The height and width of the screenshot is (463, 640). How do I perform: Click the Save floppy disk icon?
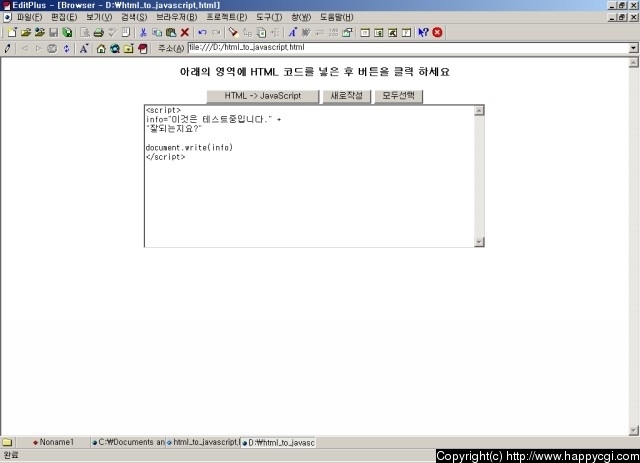(53, 32)
